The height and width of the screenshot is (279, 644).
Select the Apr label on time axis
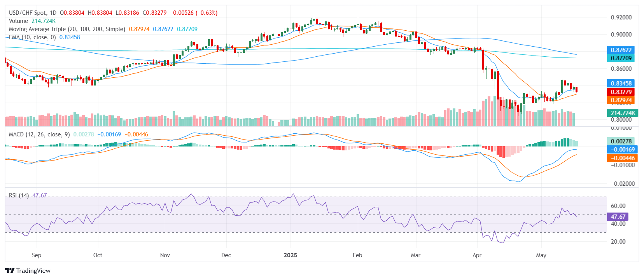[x=477, y=255]
